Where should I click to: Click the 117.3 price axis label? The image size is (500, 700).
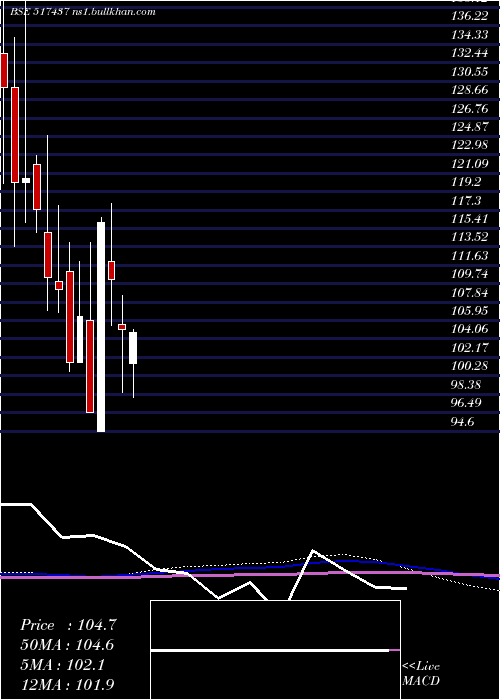pyautogui.click(x=466, y=201)
